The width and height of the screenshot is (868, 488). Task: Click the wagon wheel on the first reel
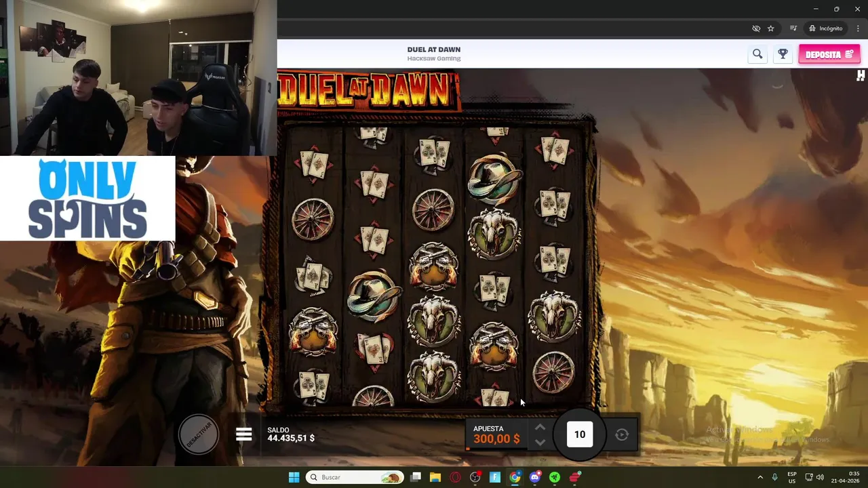pyautogui.click(x=313, y=220)
